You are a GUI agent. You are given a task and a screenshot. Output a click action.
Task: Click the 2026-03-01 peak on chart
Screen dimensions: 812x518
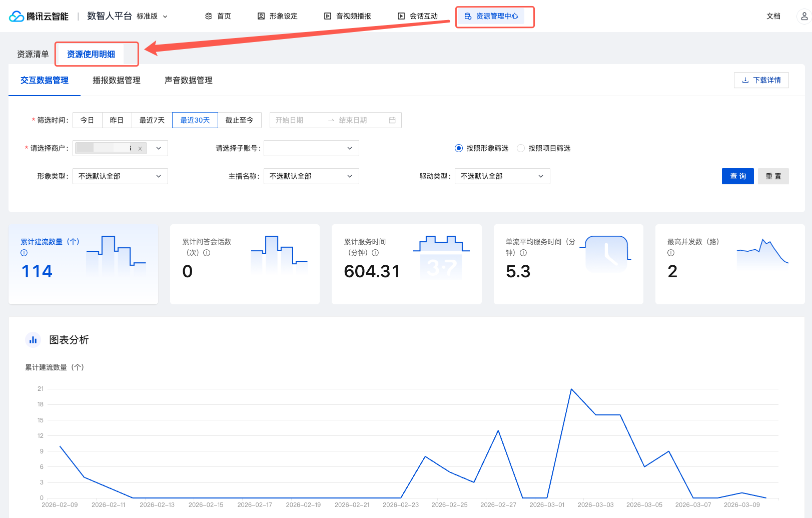coord(571,389)
